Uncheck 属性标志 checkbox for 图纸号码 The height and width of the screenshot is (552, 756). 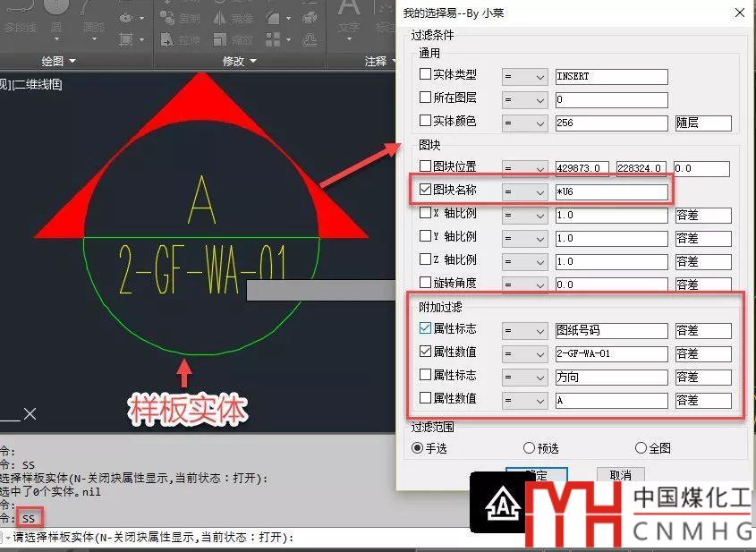coord(425,328)
